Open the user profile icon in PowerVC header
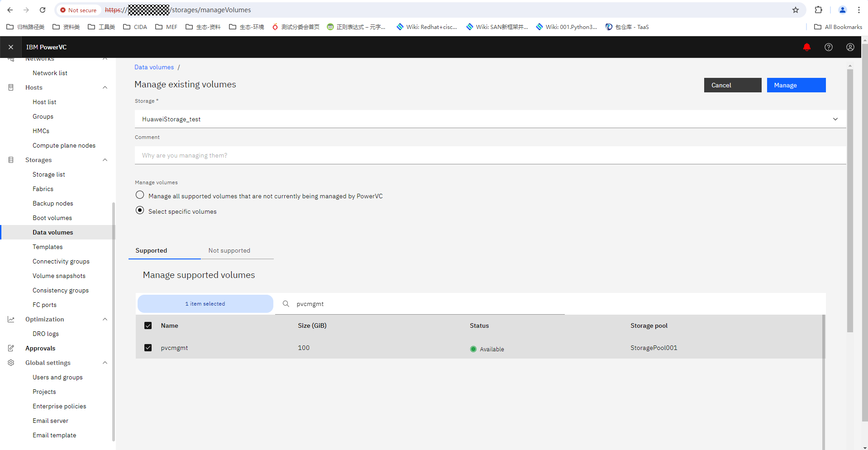The width and height of the screenshot is (868, 450). [x=850, y=47]
